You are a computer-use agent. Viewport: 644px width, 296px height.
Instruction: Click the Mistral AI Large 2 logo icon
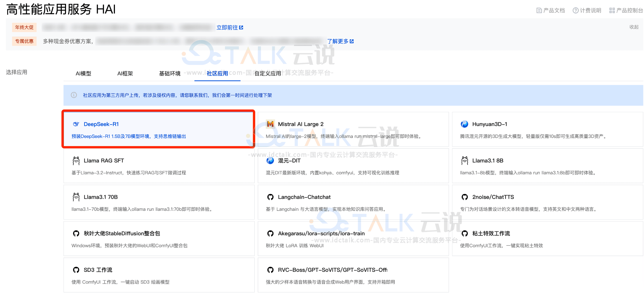pos(270,124)
